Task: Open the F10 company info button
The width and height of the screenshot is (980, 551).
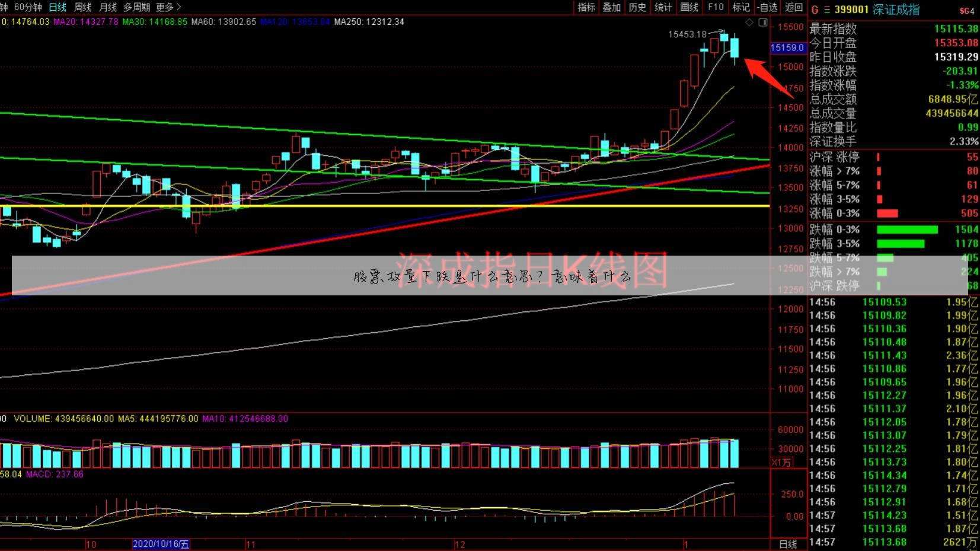Action: coord(716,7)
